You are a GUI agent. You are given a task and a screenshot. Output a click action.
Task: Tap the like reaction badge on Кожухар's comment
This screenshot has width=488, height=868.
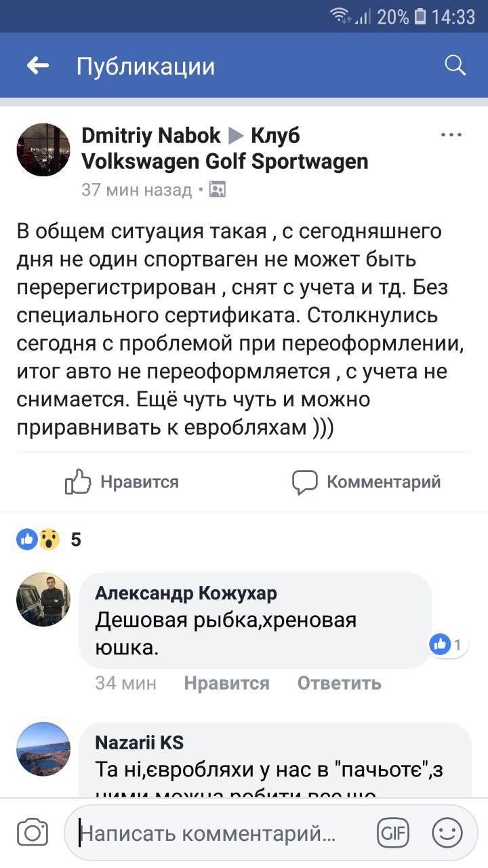pyautogui.click(x=447, y=644)
